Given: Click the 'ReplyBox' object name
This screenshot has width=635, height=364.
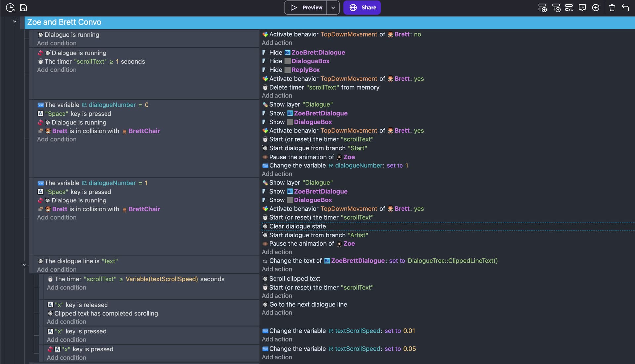Looking at the screenshot, I should [x=306, y=70].
